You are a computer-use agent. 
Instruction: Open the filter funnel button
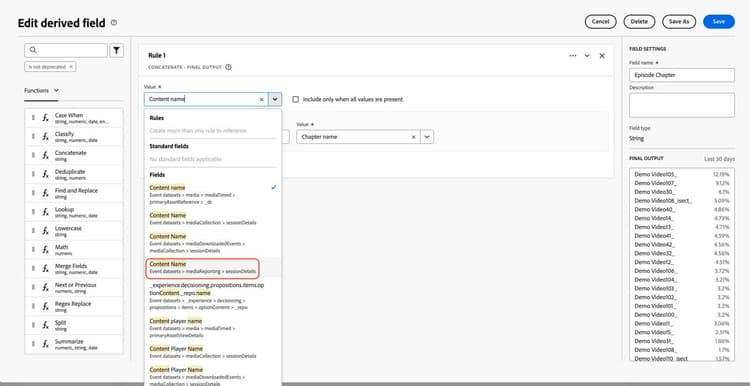pyautogui.click(x=117, y=50)
